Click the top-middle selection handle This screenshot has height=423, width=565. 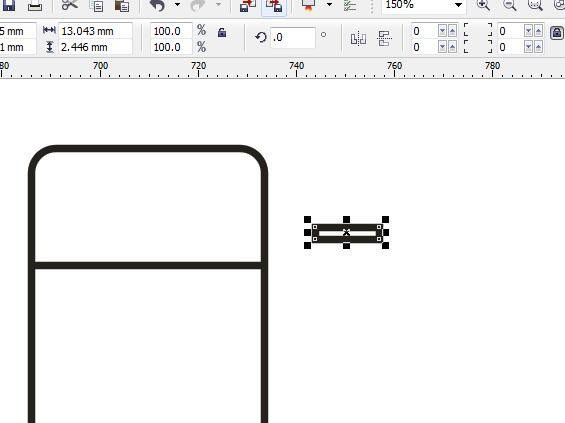click(x=346, y=219)
